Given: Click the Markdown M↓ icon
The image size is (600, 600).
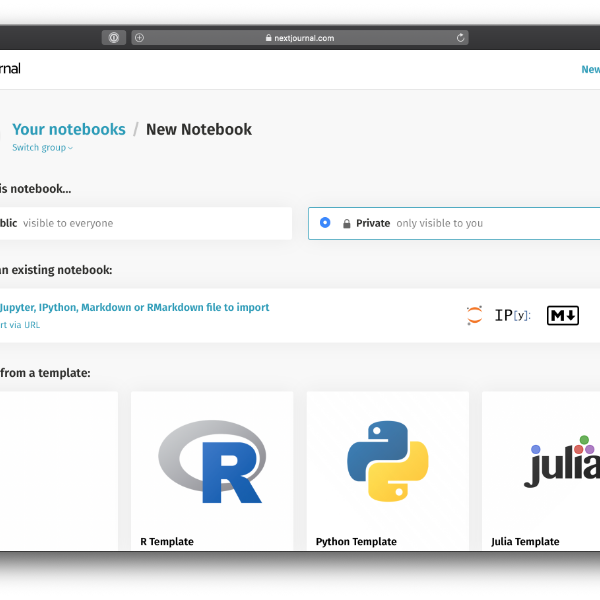Looking at the screenshot, I should coord(563,316).
